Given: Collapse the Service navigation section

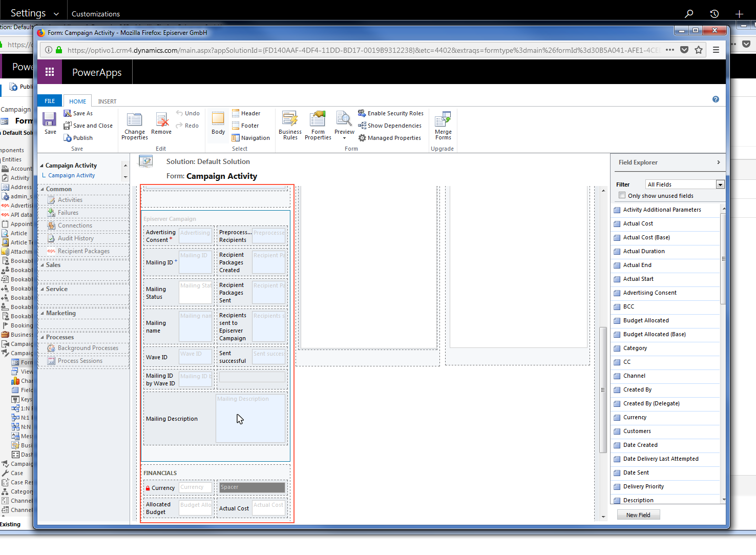Looking at the screenshot, I should 43,289.
